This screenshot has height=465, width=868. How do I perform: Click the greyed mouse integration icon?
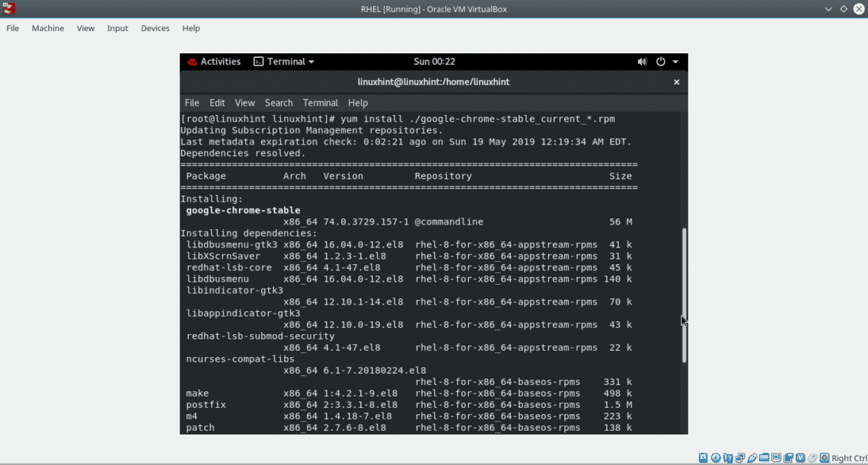coord(812,458)
